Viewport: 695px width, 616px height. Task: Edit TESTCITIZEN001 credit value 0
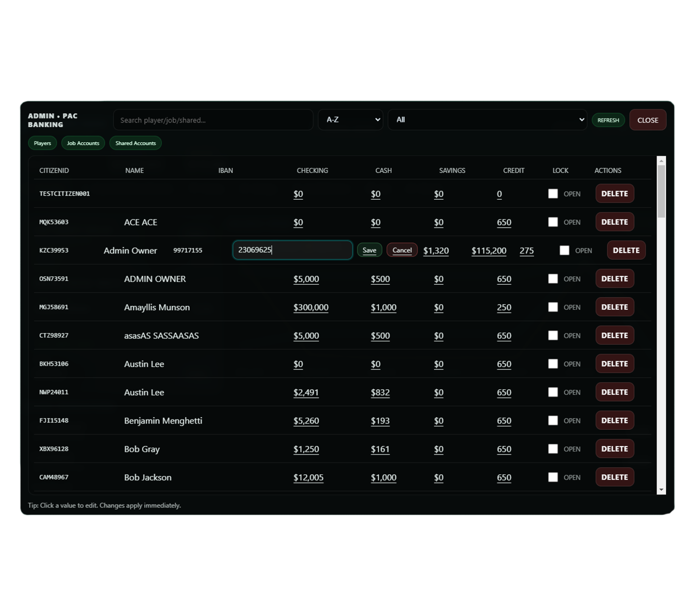(x=499, y=194)
